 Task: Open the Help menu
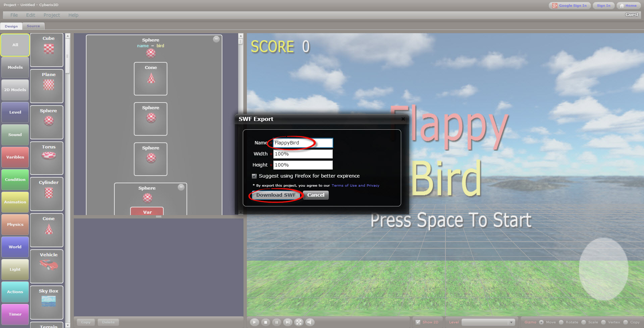click(73, 15)
